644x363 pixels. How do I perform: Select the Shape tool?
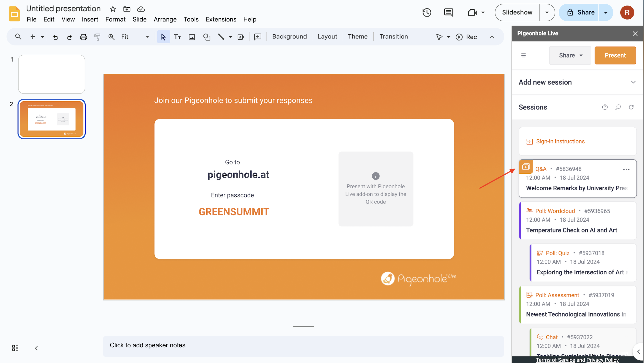pyautogui.click(x=207, y=37)
